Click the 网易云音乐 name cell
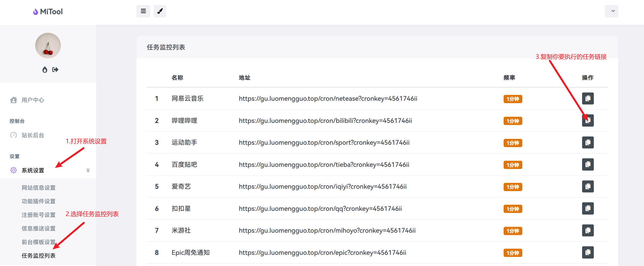644x266 pixels. coord(188,99)
